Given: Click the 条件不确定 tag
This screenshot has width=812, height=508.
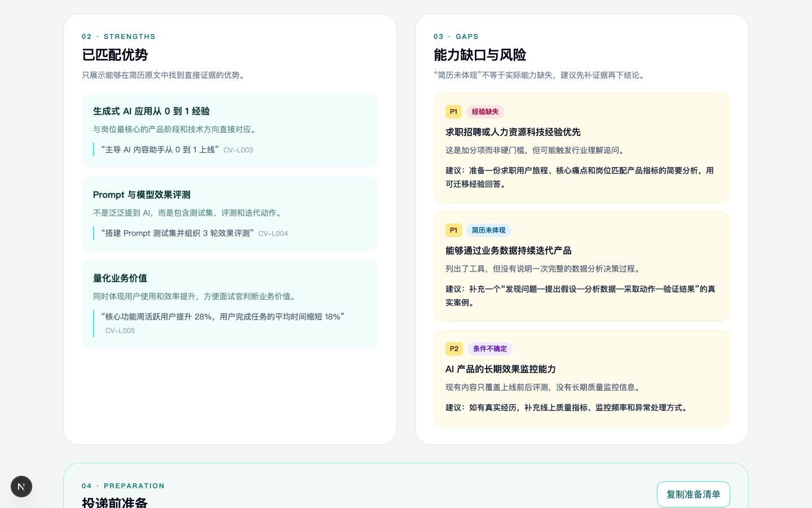Looking at the screenshot, I should [490, 349].
